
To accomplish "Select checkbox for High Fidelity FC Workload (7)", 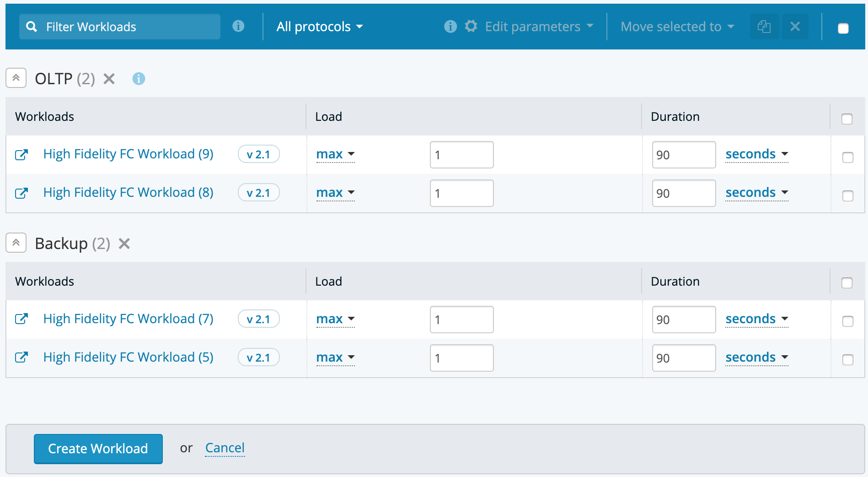I will (848, 321).
